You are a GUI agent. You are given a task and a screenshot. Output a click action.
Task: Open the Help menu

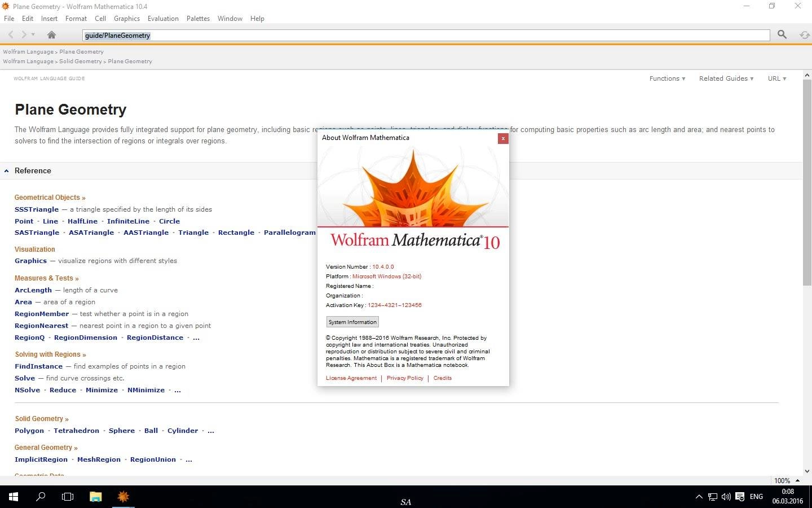[x=257, y=19]
